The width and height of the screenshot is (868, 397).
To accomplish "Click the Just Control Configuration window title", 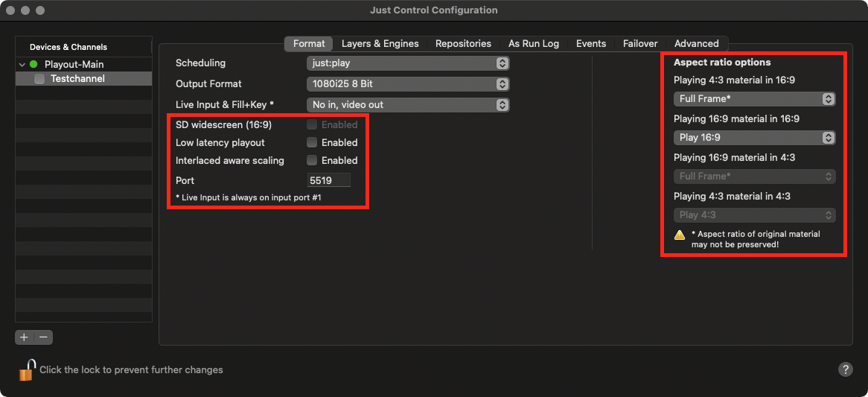I will [433, 10].
